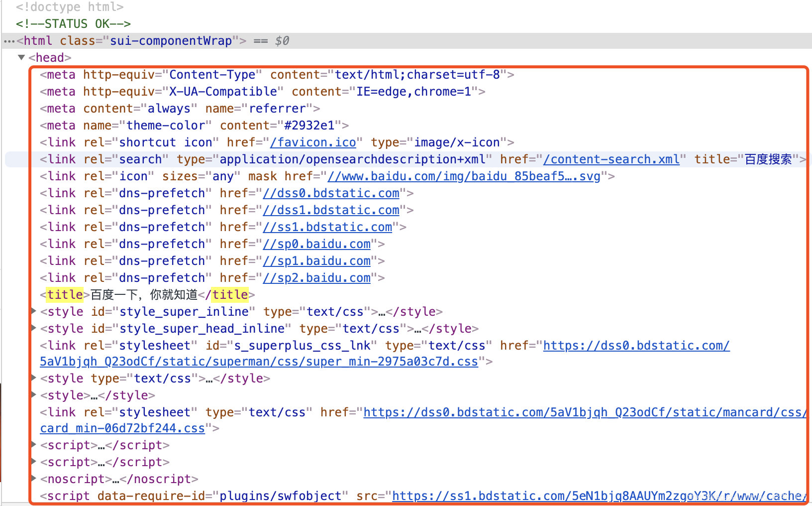This screenshot has height=506, width=812.
Task: Click the ellipsis before html tag
Action: tap(9, 41)
